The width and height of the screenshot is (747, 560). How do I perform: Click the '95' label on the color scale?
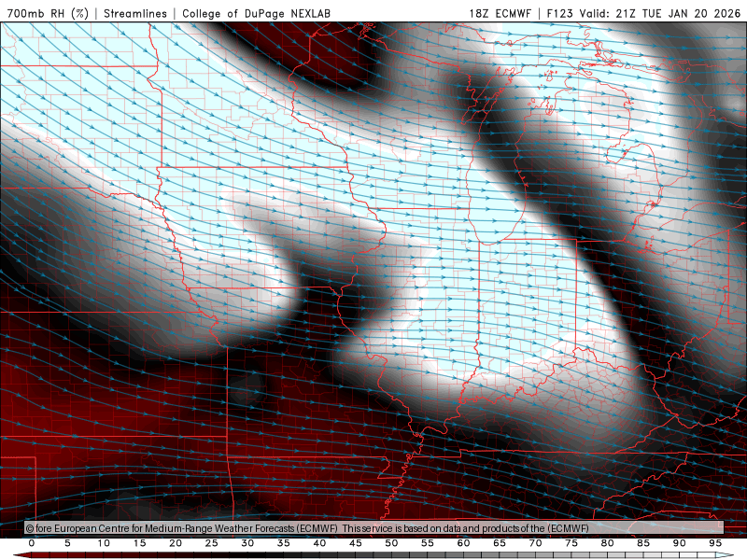(x=715, y=543)
